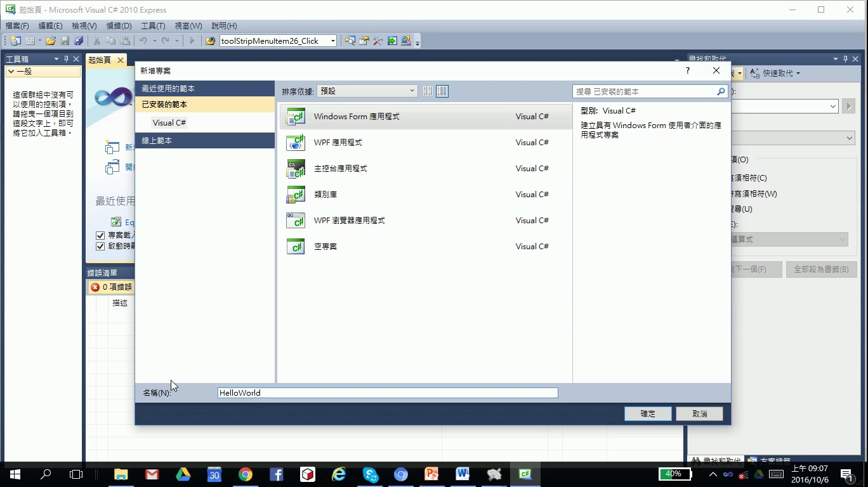
Task: Click the Undo arrow toolbar icon
Action: click(x=143, y=41)
